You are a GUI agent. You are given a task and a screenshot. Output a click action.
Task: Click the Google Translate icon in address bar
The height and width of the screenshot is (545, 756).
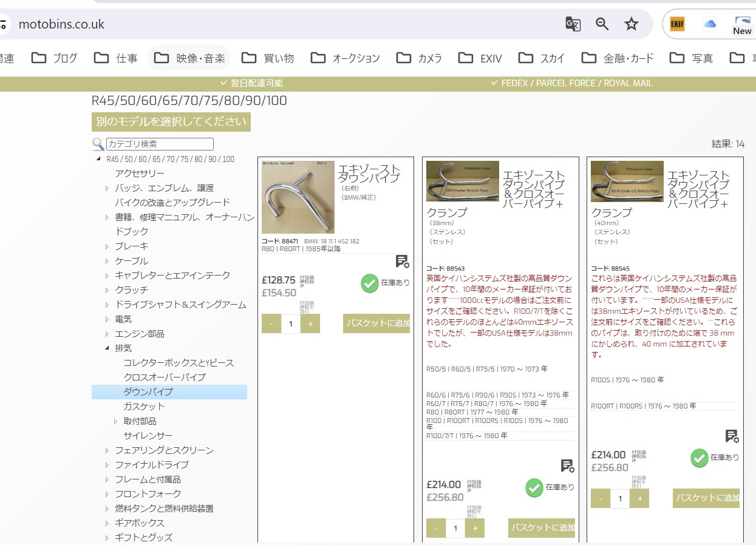(x=573, y=24)
